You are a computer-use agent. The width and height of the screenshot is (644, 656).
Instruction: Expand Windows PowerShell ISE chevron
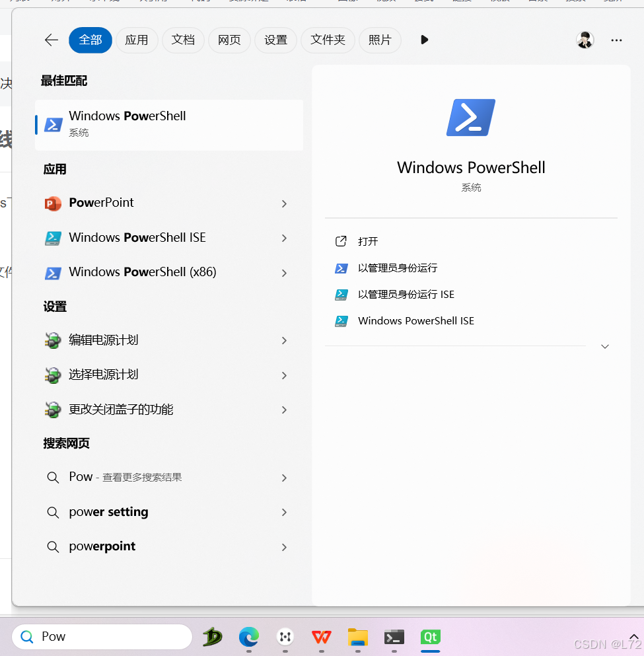[x=285, y=238]
